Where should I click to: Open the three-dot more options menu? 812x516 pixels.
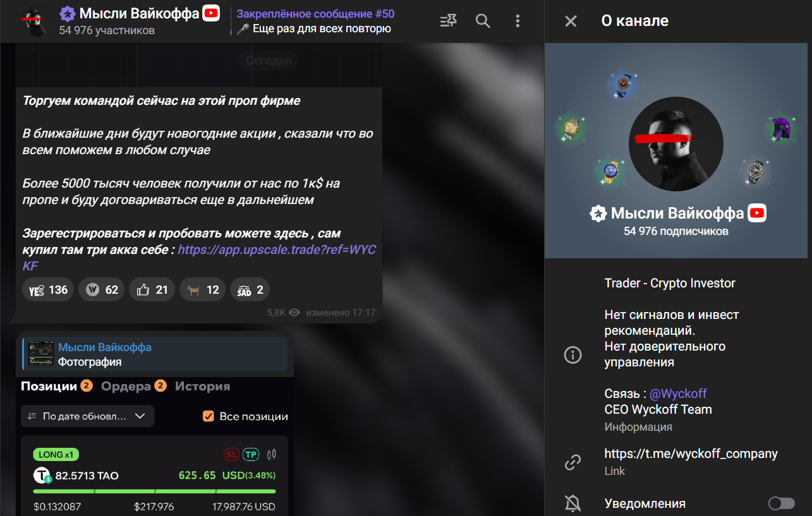pyautogui.click(x=518, y=21)
